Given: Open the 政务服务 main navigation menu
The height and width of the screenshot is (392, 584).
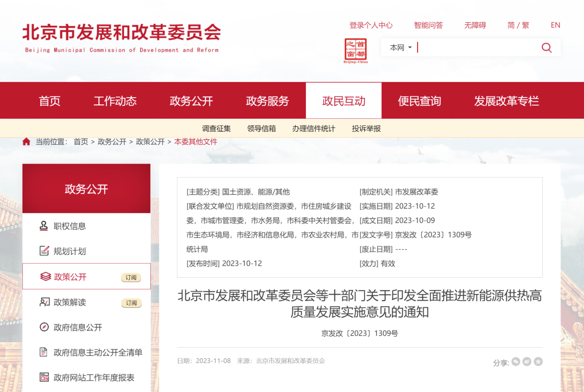Looking at the screenshot, I should [x=267, y=101].
